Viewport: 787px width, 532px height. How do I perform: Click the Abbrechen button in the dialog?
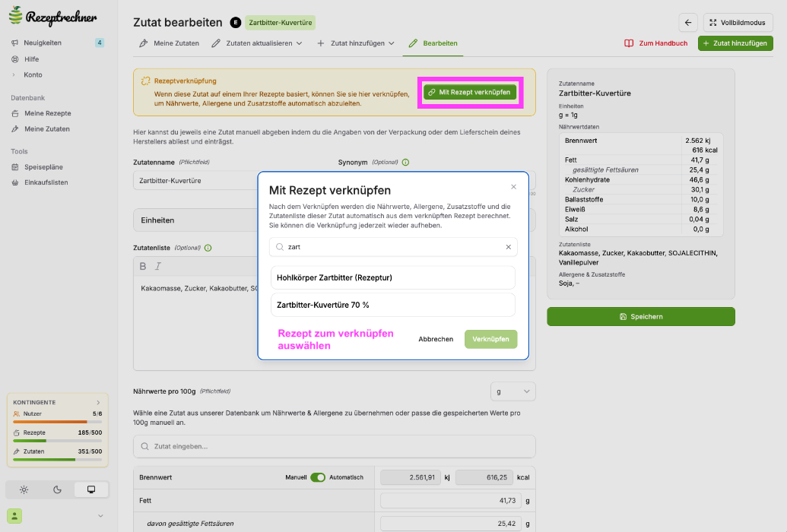pyautogui.click(x=436, y=339)
